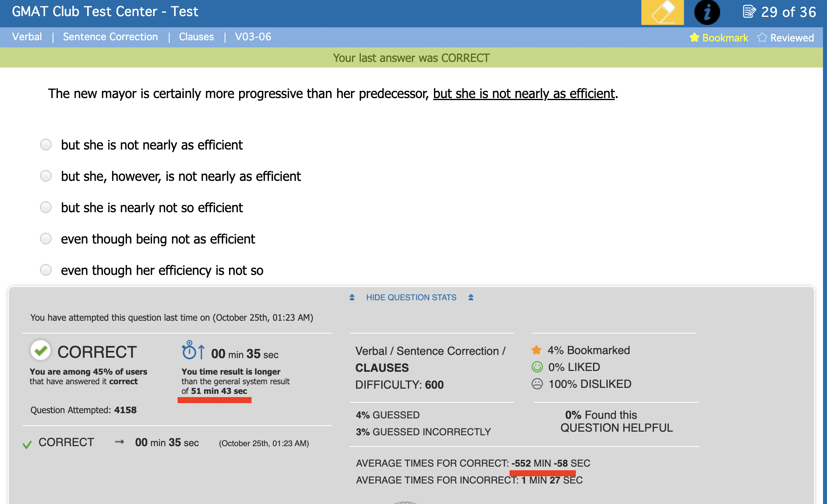Select answer 'but she is not nearly as efficient'

point(46,145)
